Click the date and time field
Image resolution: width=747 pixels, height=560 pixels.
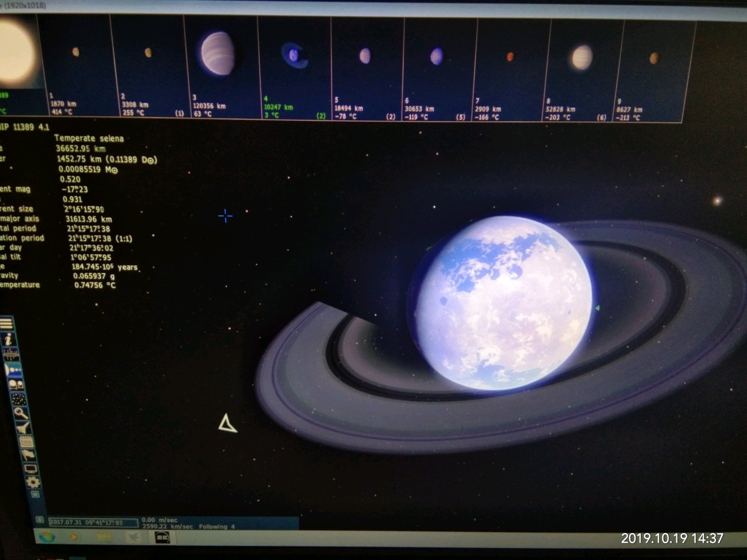93,522
